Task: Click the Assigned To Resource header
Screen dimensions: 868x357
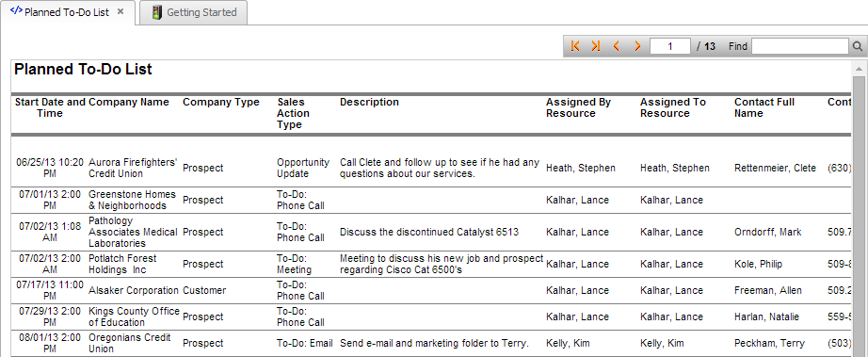Action: coord(673,107)
